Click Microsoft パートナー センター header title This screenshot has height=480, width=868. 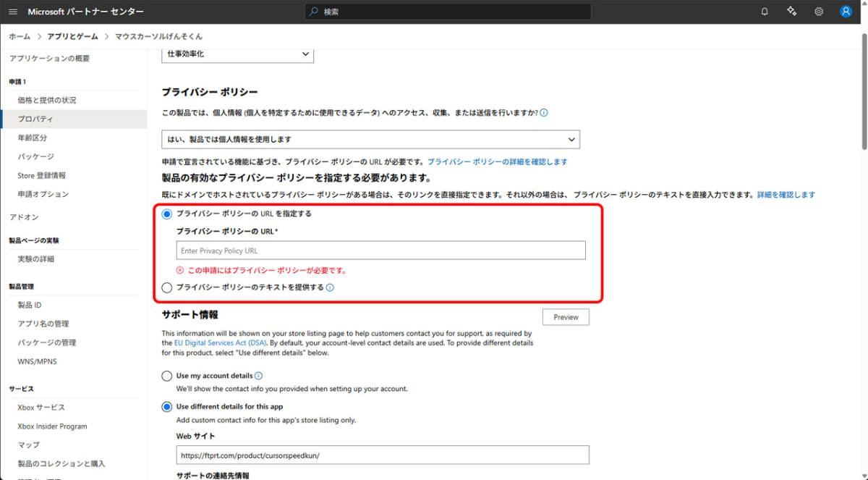(85, 12)
